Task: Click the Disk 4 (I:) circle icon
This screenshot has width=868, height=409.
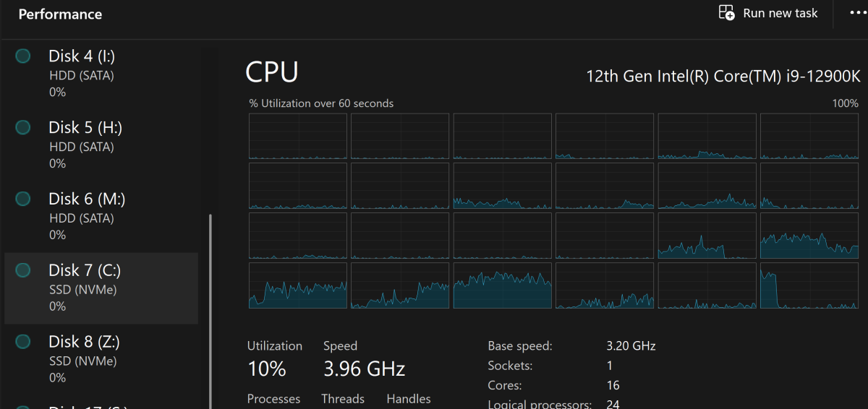Action: 23,56
